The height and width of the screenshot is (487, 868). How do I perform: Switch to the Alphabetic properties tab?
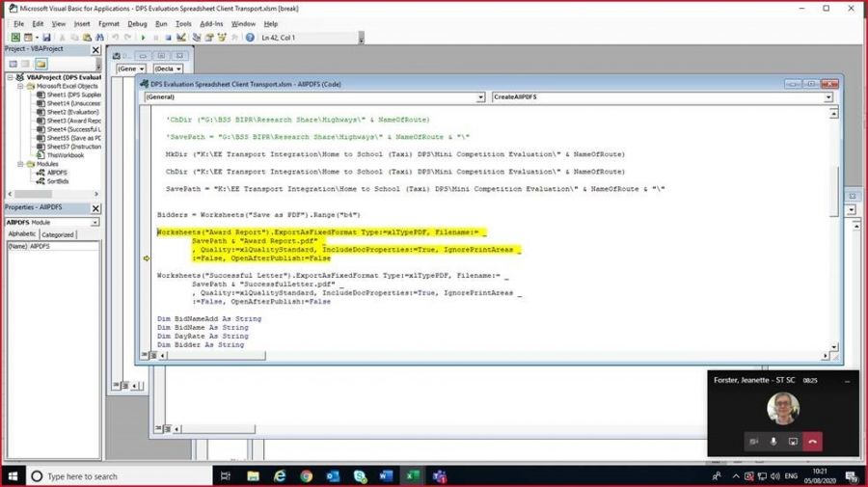(22, 234)
